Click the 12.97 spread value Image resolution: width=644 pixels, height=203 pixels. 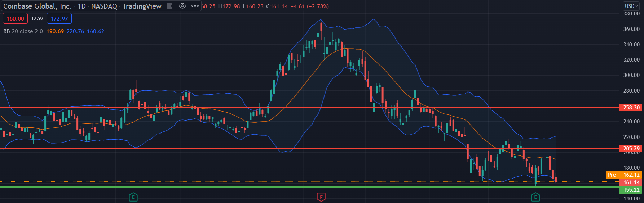pos(37,18)
